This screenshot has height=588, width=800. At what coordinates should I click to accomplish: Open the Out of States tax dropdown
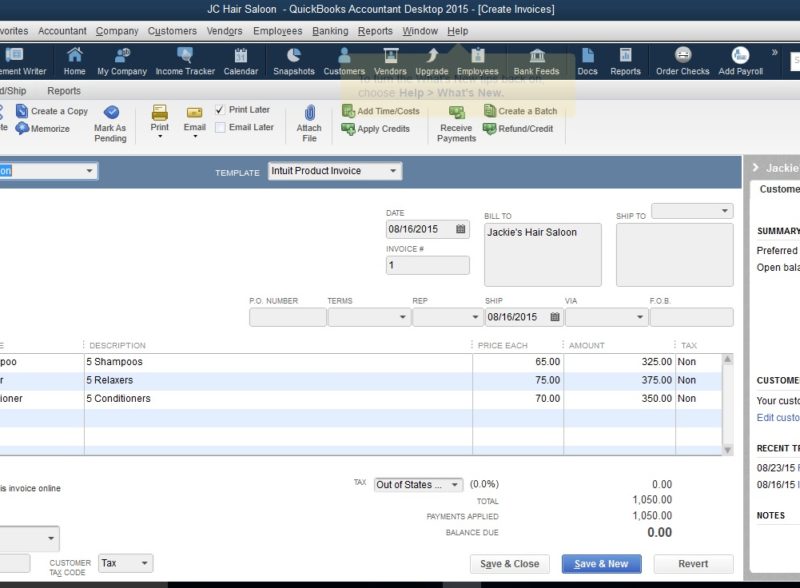pyautogui.click(x=454, y=485)
